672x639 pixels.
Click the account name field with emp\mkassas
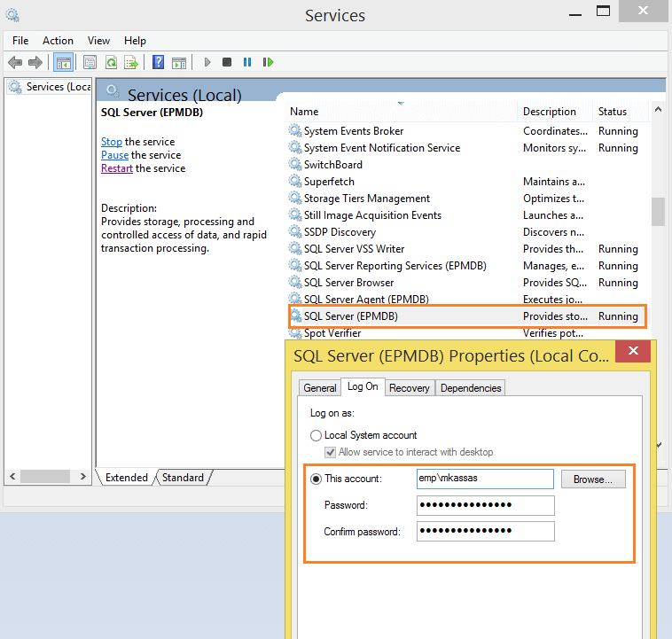tap(485, 479)
